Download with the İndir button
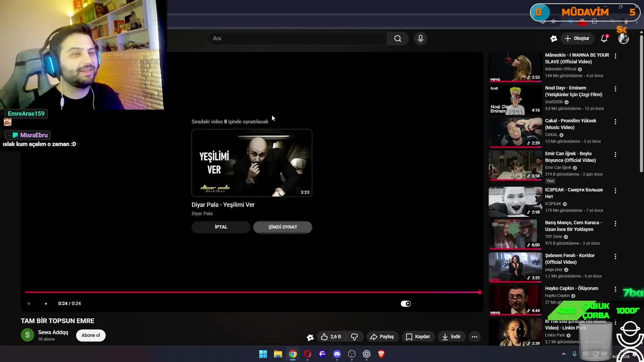The width and height of the screenshot is (644, 362). click(451, 337)
